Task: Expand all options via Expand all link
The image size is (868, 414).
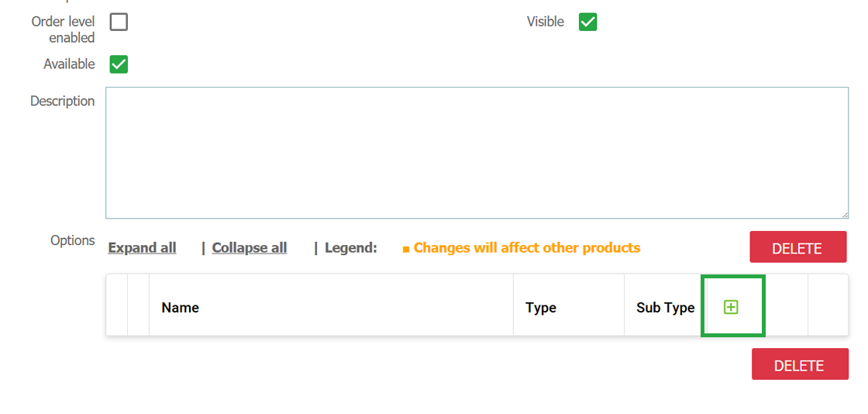Action: [143, 248]
